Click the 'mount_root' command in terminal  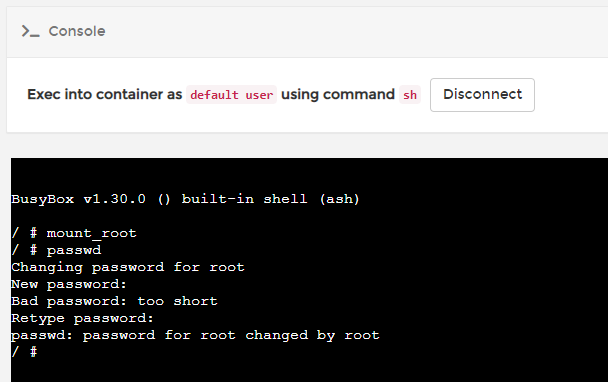92,233
